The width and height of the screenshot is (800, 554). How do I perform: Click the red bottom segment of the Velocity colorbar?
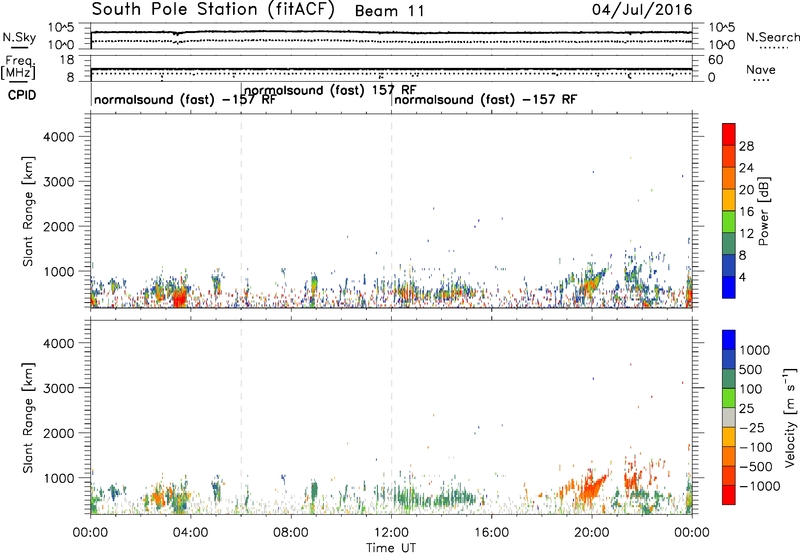pos(729,495)
